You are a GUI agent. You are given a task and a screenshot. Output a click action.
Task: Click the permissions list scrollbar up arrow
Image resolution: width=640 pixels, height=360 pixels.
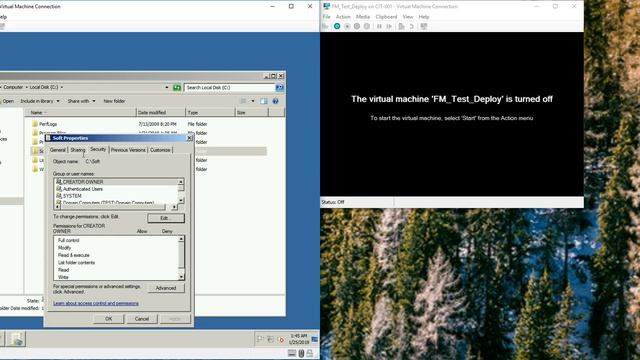point(181,239)
